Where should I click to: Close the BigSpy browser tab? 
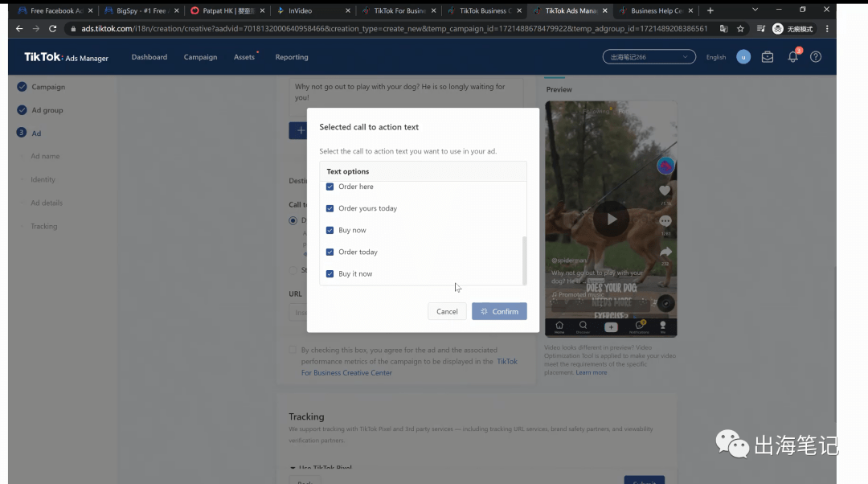[x=177, y=10]
